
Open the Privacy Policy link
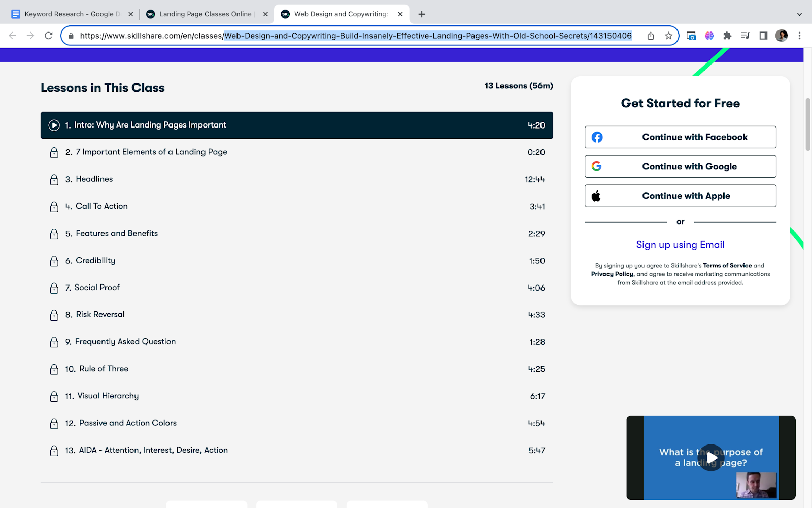point(612,274)
